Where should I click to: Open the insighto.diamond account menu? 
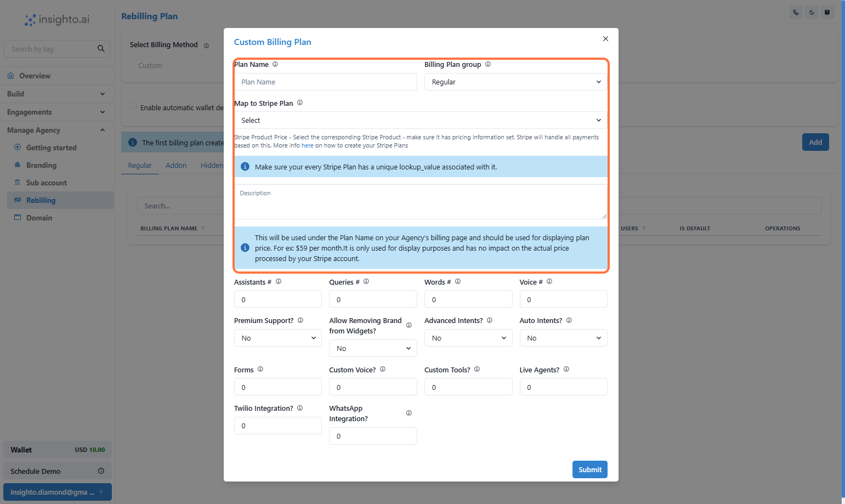point(57,492)
